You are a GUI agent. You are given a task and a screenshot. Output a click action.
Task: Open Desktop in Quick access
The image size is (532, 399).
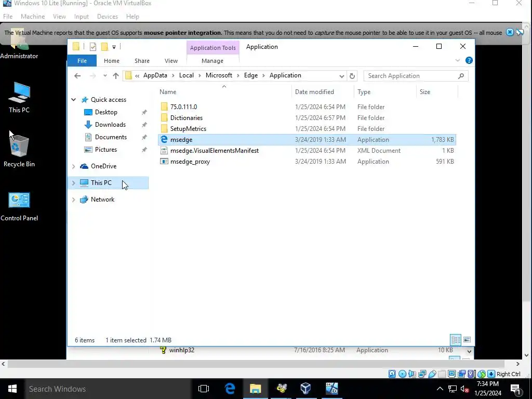[106, 112]
